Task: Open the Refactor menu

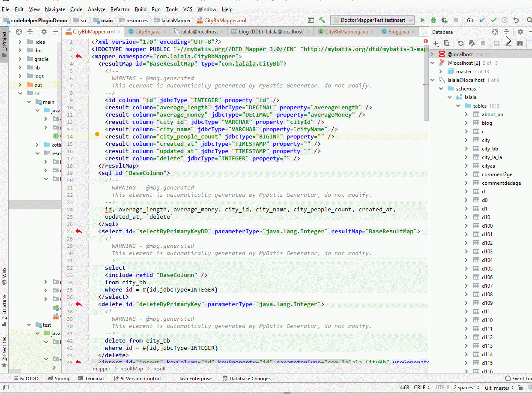Action: click(x=120, y=9)
